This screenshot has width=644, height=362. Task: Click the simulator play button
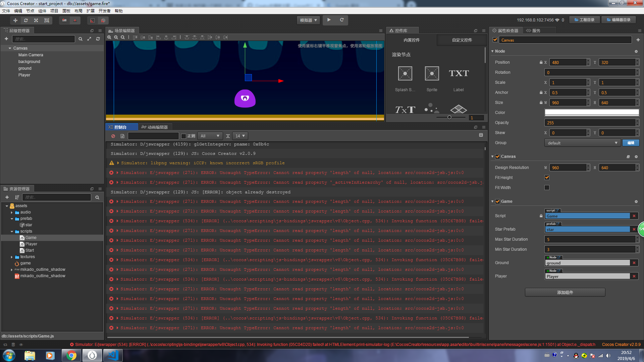[x=329, y=20]
